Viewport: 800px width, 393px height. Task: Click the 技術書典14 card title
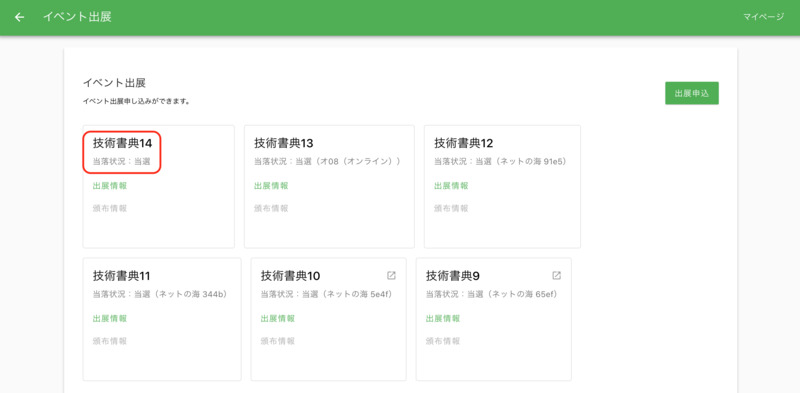(122, 143)
